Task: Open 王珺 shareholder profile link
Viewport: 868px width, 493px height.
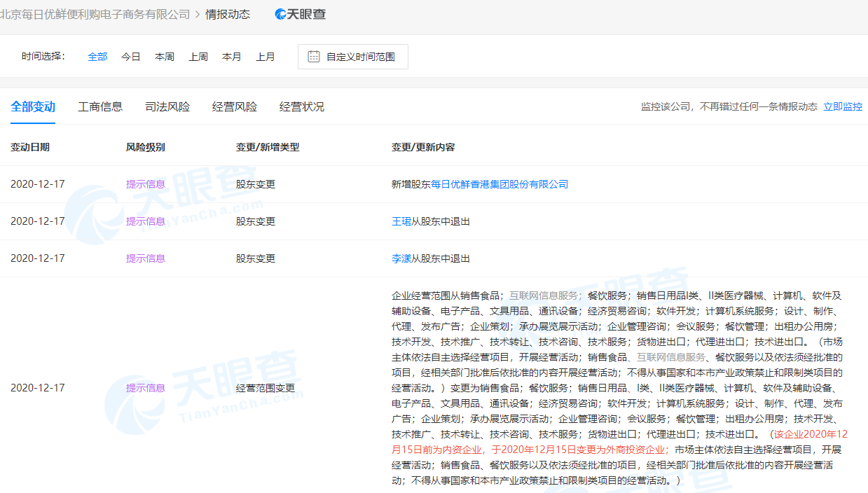Action: tap(401, 221)
